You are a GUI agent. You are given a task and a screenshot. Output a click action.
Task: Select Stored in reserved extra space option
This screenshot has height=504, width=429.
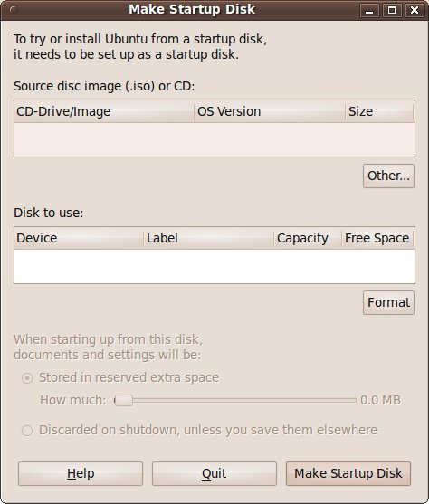[27, 378]
